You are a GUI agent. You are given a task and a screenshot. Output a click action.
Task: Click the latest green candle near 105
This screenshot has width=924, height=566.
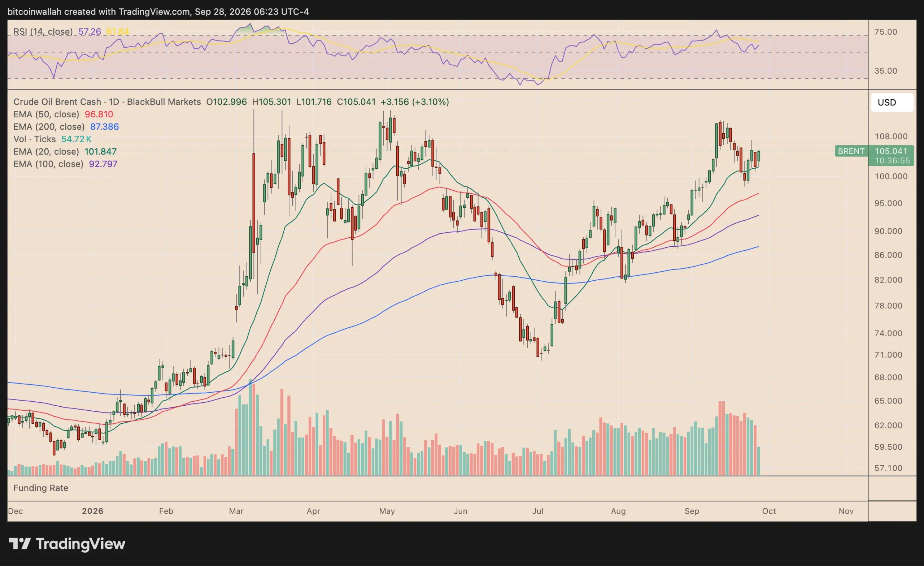point(759,156)
